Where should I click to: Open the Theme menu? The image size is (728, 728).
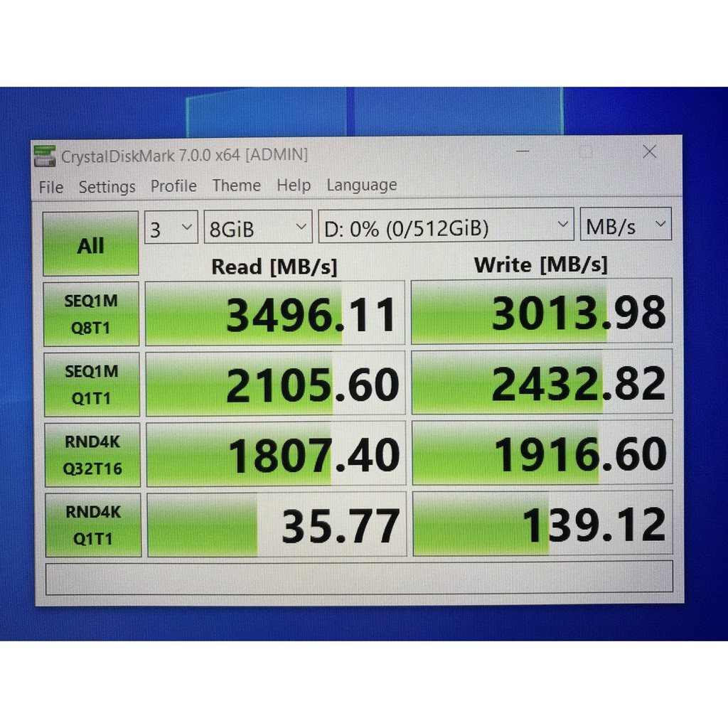tap(236, 186)
